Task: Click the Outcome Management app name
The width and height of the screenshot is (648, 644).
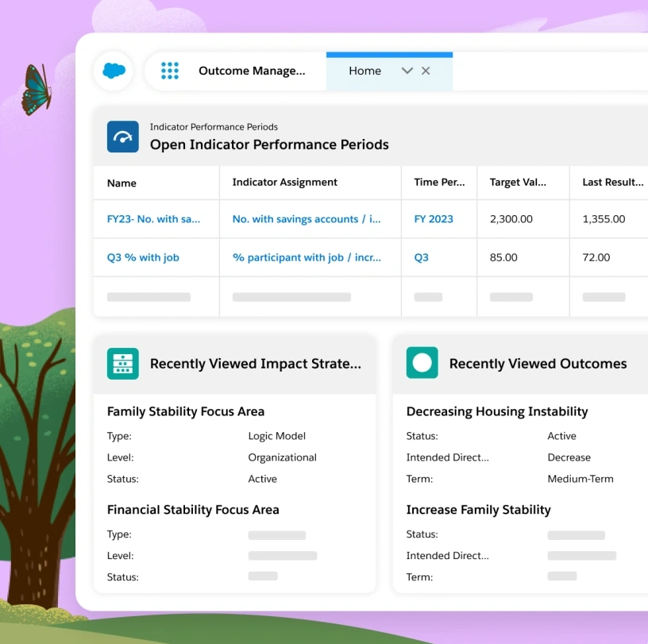Action: tap(252, 71)
